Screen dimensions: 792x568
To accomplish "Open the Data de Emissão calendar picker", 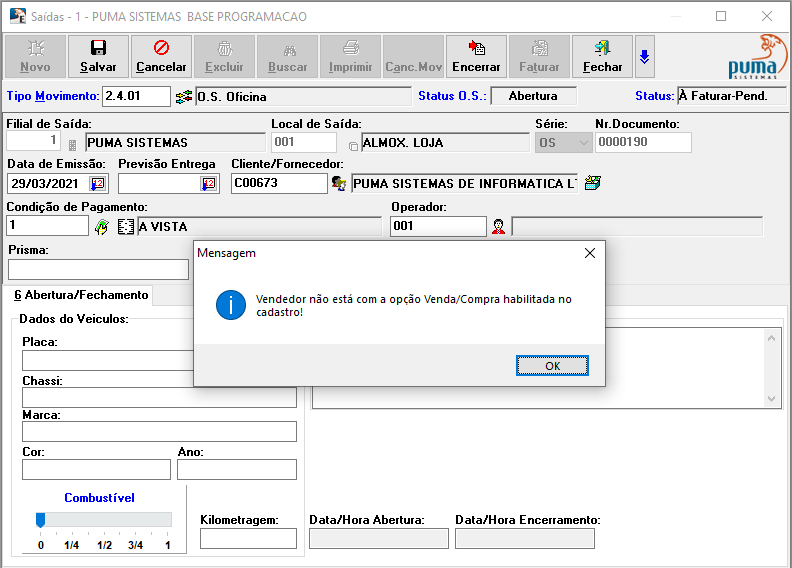I will (x=97, y=184).
